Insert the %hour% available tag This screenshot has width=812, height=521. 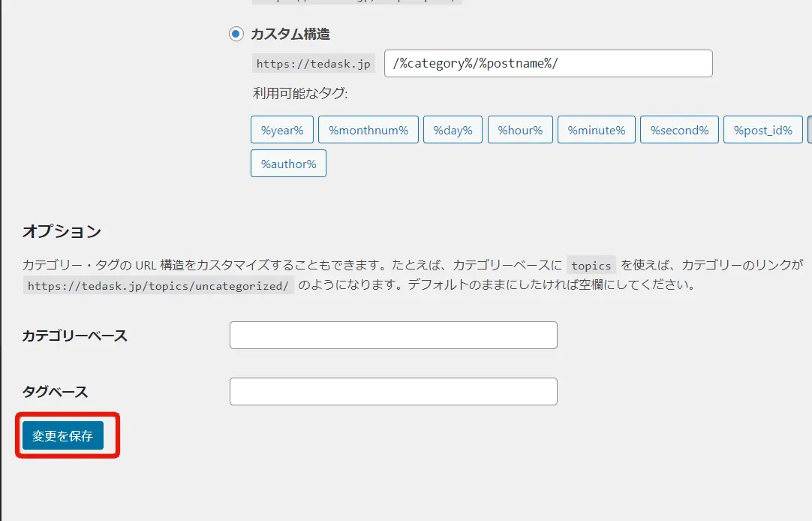[x=519, y=129]
